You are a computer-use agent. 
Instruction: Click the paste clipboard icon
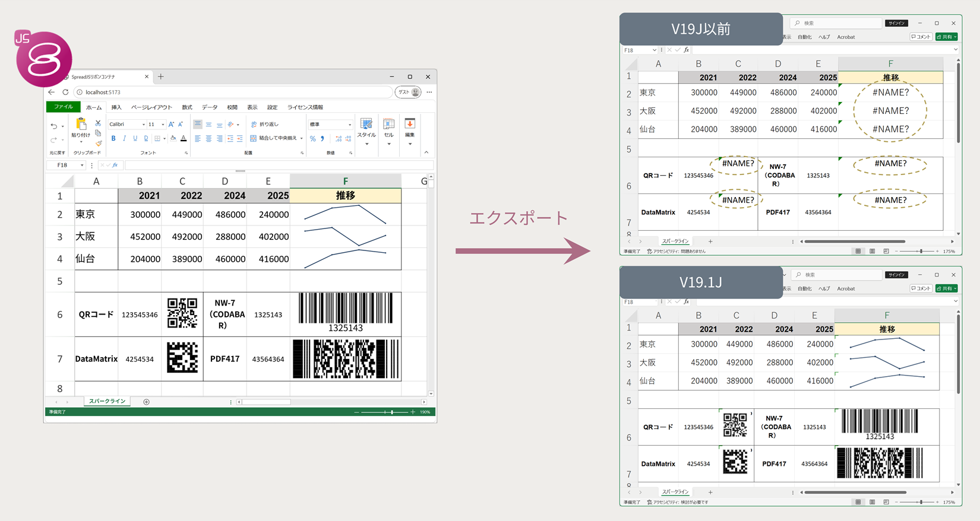(x=81, y=124)
